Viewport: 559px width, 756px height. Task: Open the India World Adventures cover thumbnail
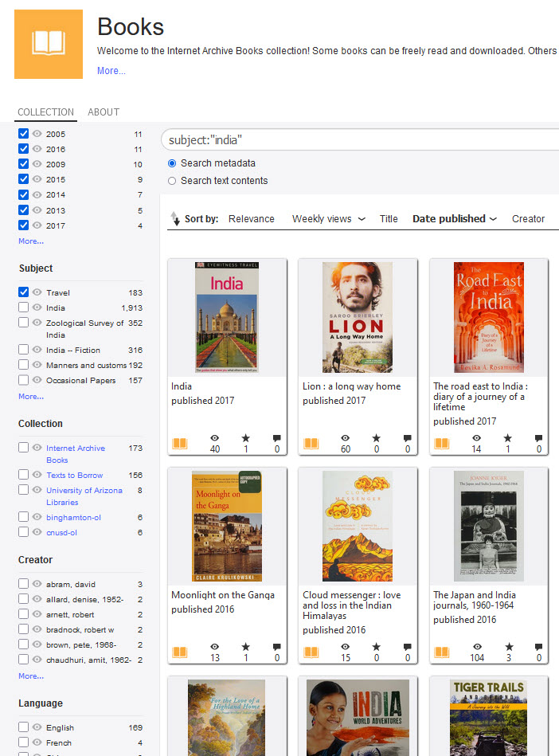point(358,718)
